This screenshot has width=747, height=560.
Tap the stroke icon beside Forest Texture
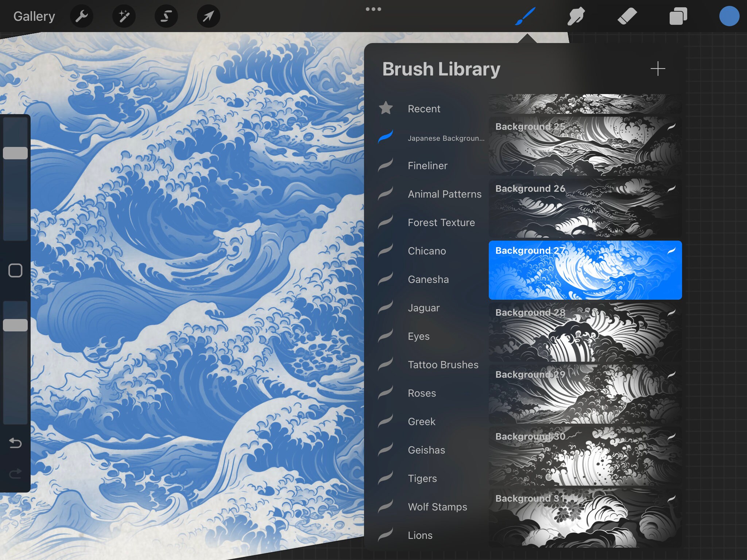[x=386, y=222]
